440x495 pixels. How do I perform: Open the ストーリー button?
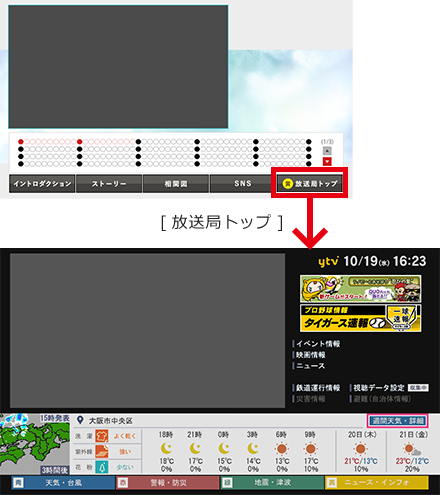pyautogui.click(x=109, y=184)
